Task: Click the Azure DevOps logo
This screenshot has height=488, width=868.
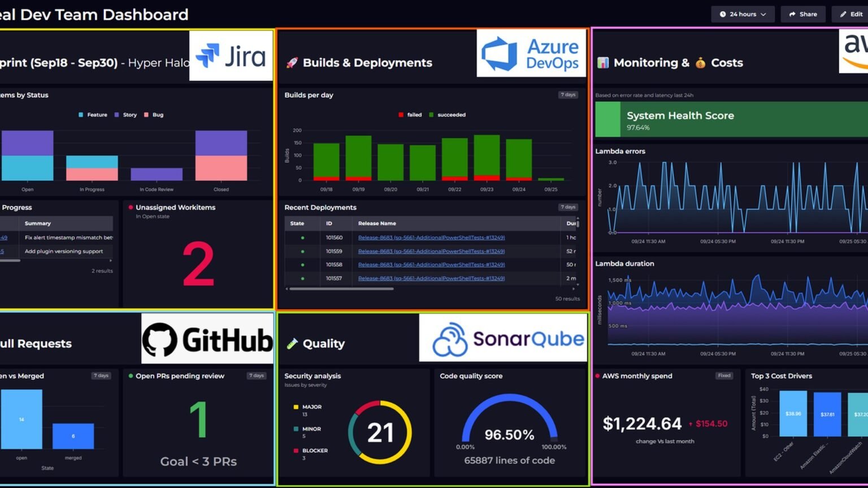Action: [531, 53]
